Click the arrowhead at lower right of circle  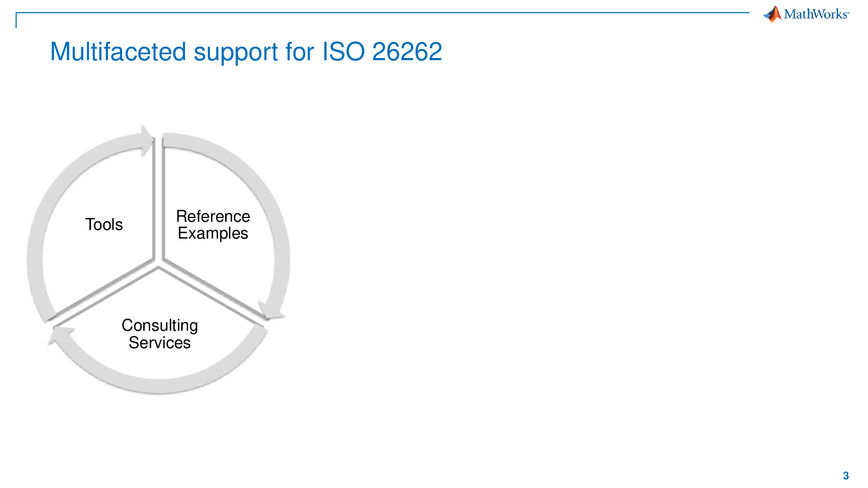pos(272,311)
